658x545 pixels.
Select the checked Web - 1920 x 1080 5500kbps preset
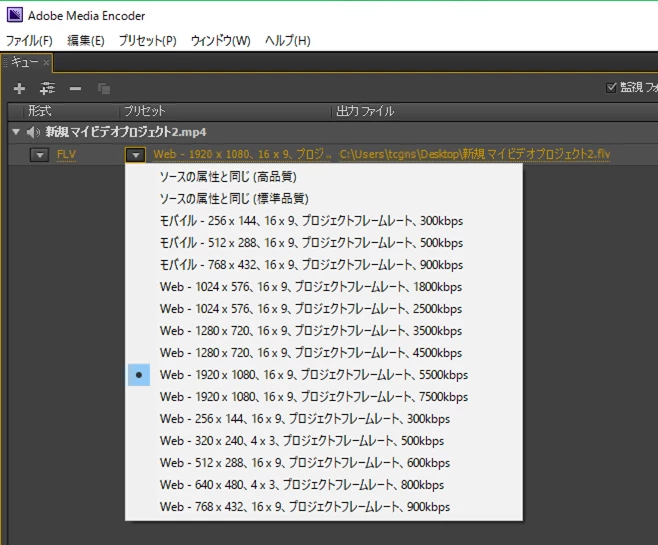click(x=324, y=375)
